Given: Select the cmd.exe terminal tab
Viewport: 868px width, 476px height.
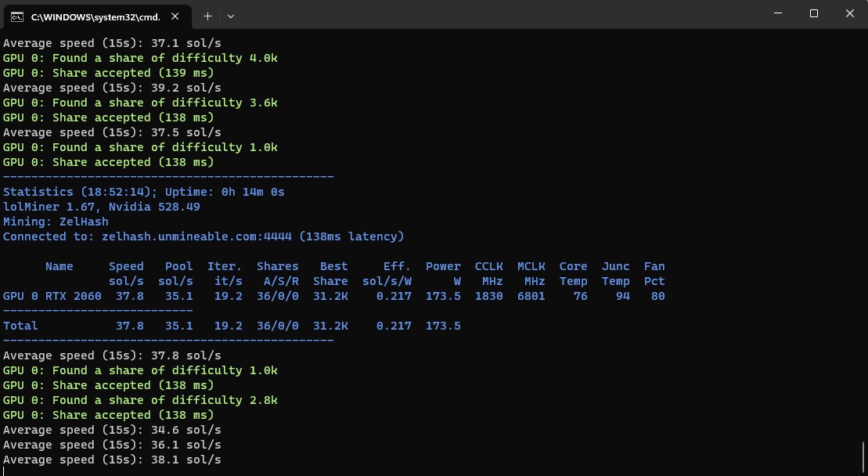Looking at the screenshot, I should coord(97,16).
